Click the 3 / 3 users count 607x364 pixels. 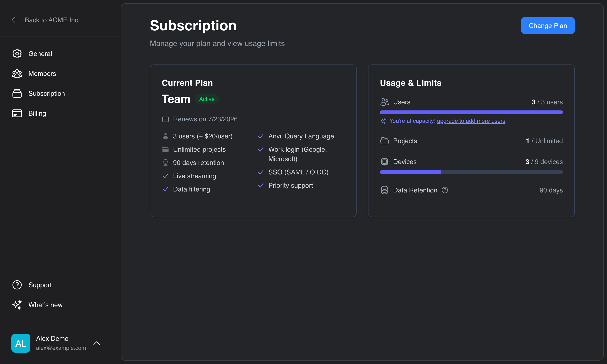point(547,102)
